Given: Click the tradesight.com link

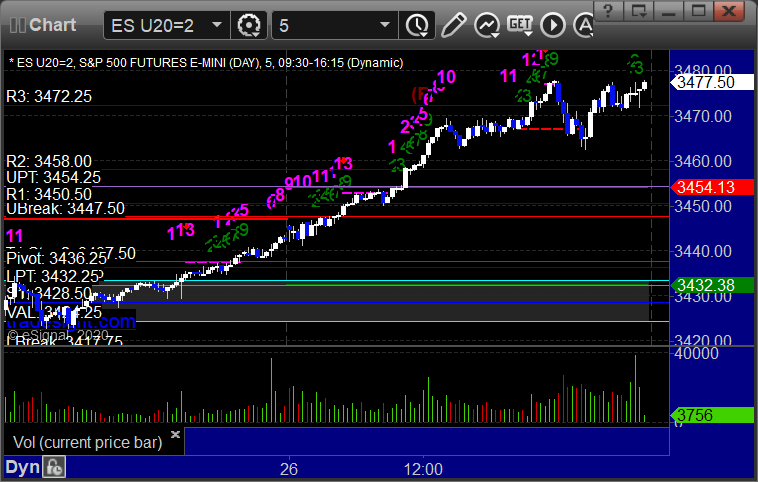Looking at the screenshot, I should (x=71, y=321).
